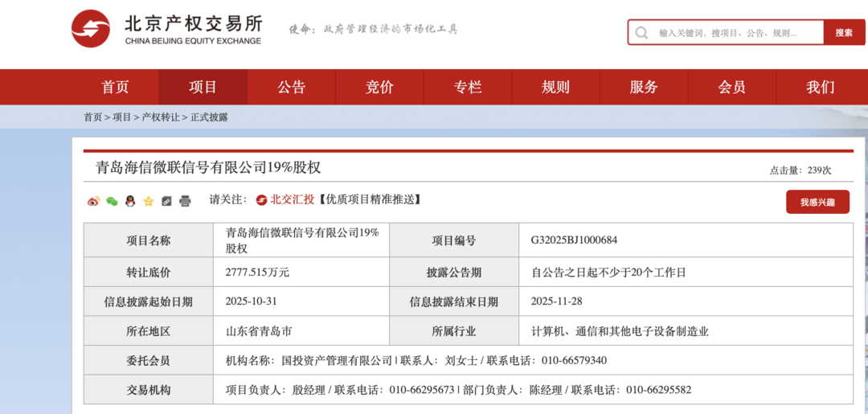The image size is (868, 414).
Task: Open the 规则 menu
Action: (555, 88)
